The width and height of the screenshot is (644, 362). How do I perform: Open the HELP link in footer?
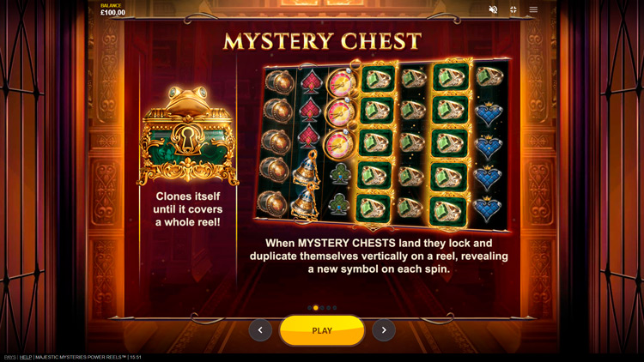tap(26, 357)
